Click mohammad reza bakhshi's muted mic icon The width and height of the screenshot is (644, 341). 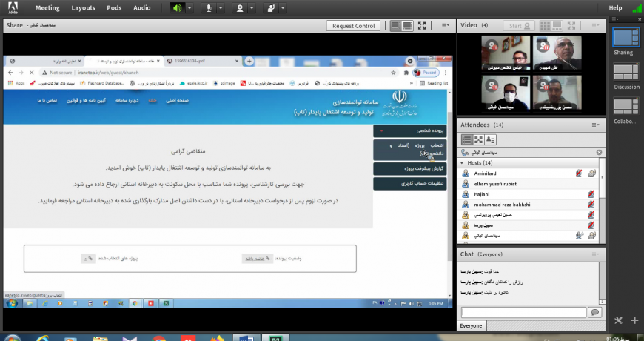591,205
